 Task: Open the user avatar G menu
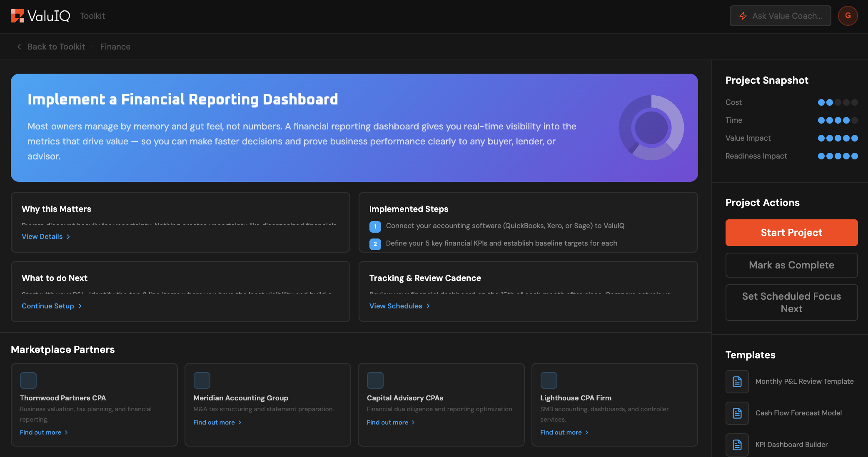tap(848, 16)
